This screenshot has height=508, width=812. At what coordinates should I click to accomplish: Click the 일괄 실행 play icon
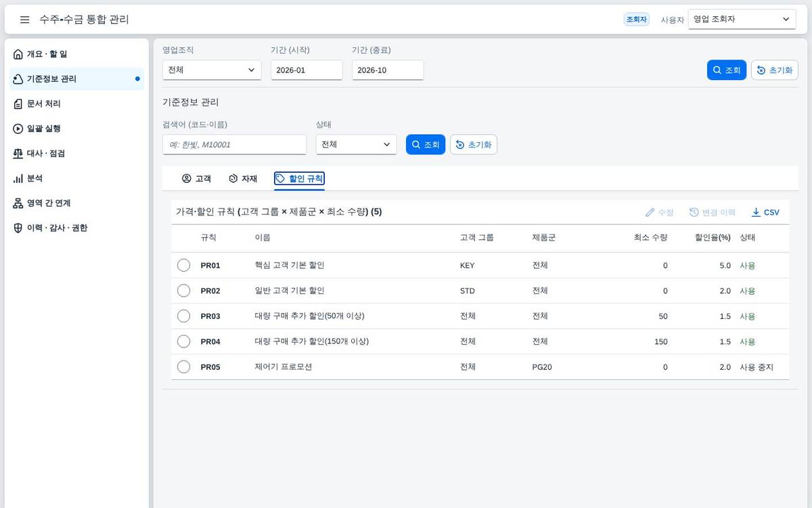(x=18, y=129)
